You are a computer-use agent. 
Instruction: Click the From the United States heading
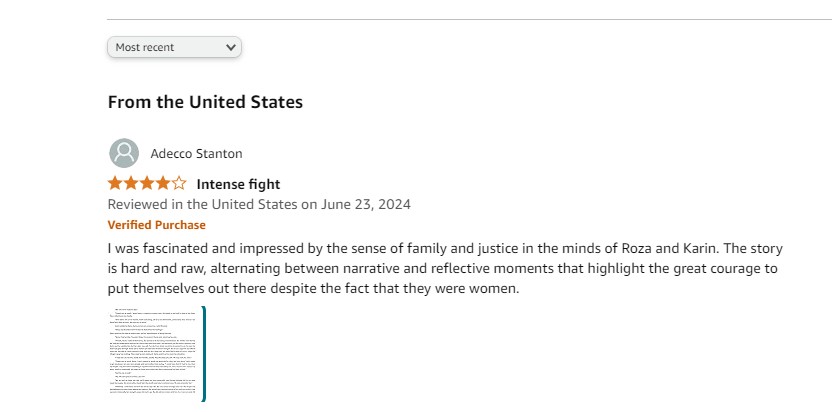(205, 102)
